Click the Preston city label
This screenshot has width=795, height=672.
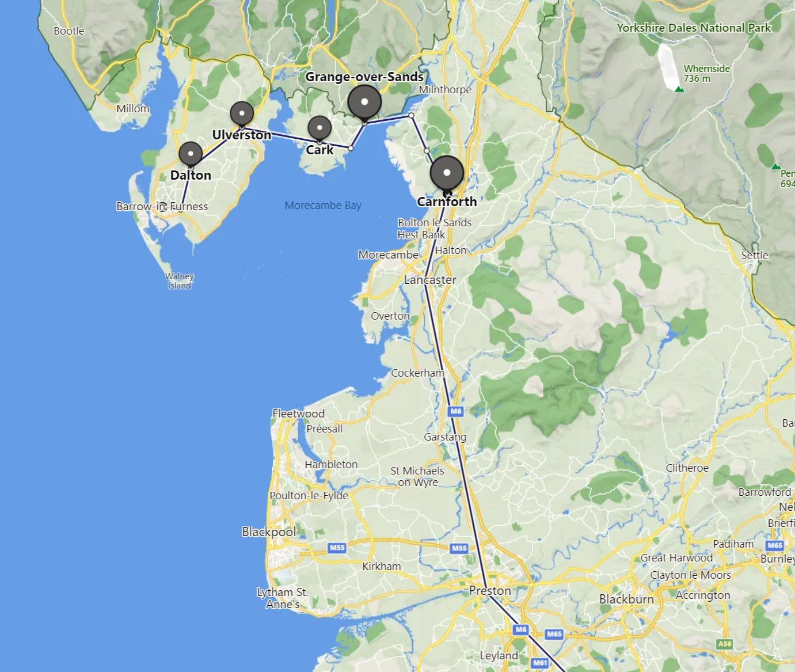490,591
